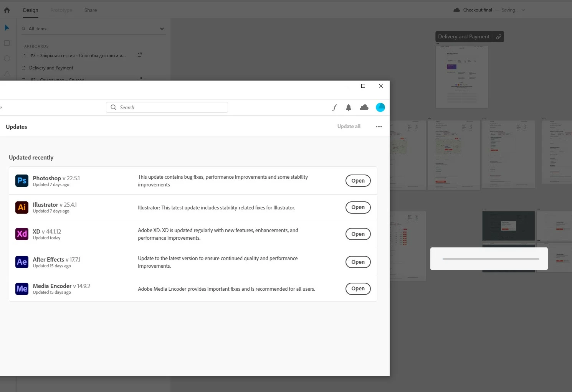Open Illustrator with its Open button

coord(358,207)
